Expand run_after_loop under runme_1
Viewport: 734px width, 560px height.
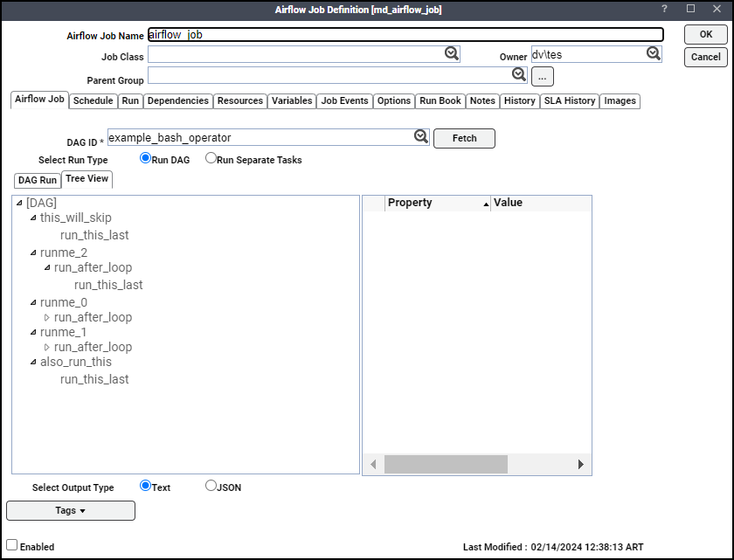click(x=47, y=348)
